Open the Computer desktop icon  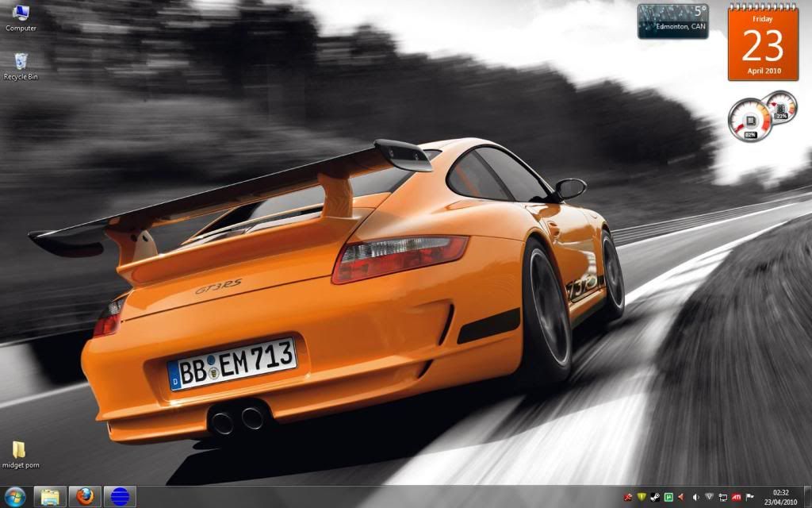[x=21, y=14]
